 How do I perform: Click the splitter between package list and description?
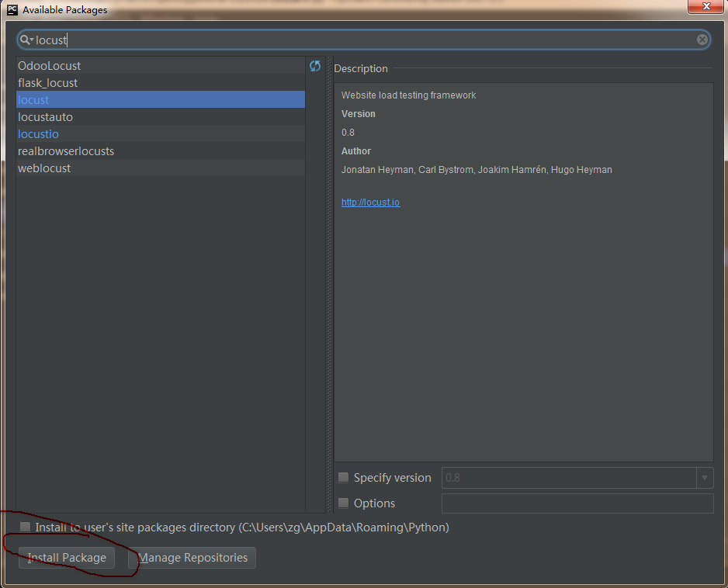pyautogui.click(x=330, y=285)
